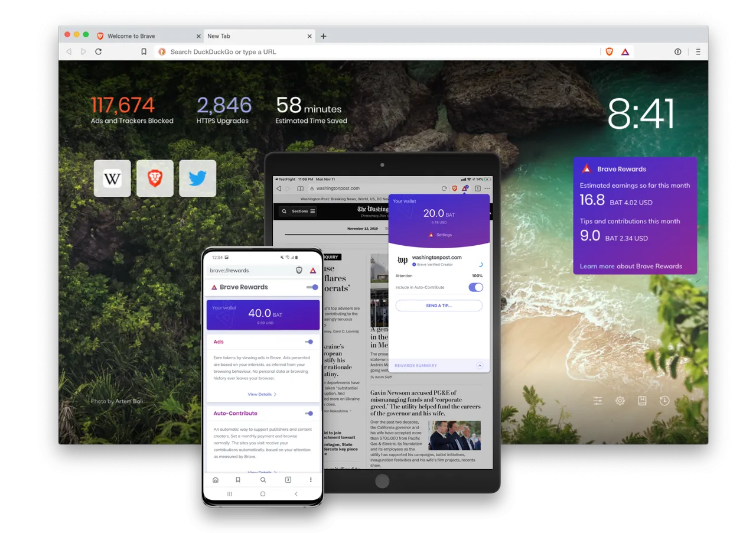
Task: Click the Android recents button on phone
Action: click(230, 494)
